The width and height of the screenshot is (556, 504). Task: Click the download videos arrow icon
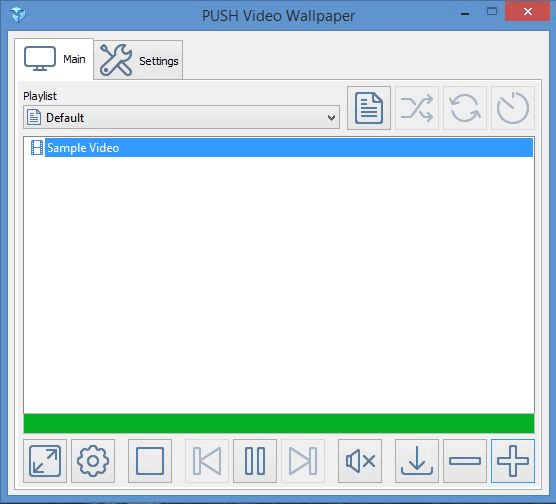tap(417, 461)
